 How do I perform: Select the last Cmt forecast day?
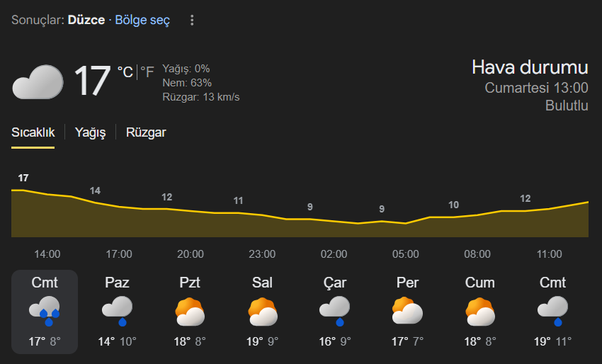pyautogui.click(x=552, y=312)
